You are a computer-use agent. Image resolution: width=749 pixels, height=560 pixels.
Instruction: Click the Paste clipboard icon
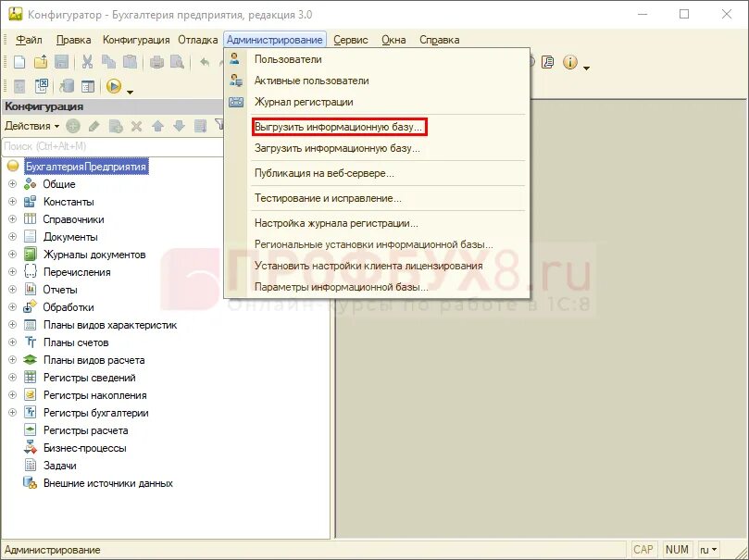(130, 62)
